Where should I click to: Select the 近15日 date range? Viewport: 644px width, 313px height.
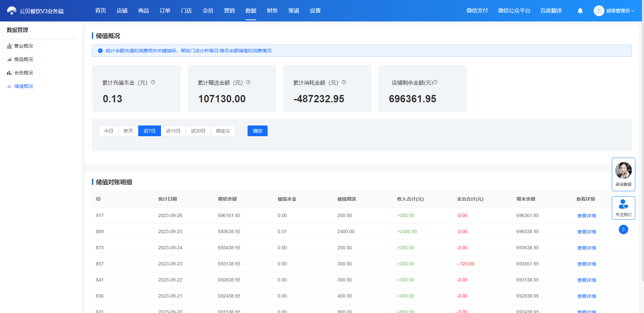pyautogui.click(x=173, y=131)
